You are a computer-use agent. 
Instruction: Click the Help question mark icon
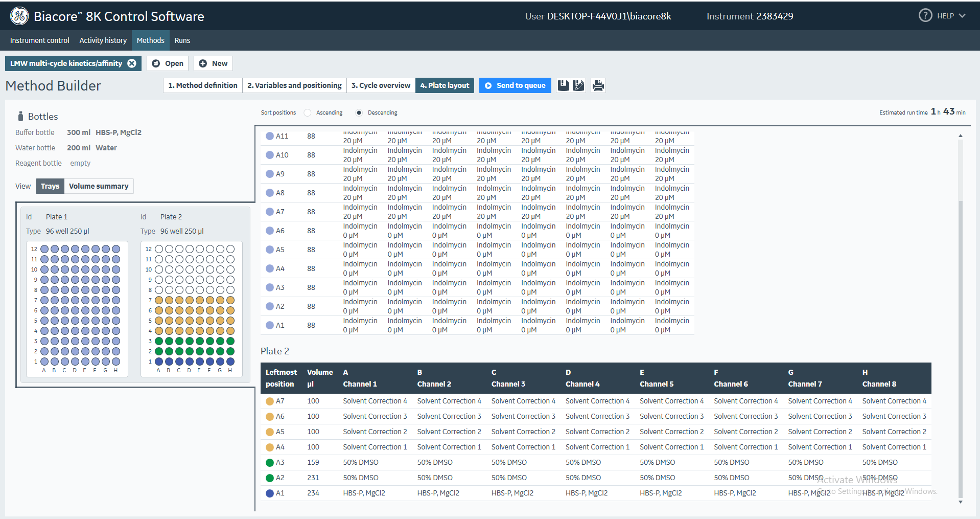[925, 16]
